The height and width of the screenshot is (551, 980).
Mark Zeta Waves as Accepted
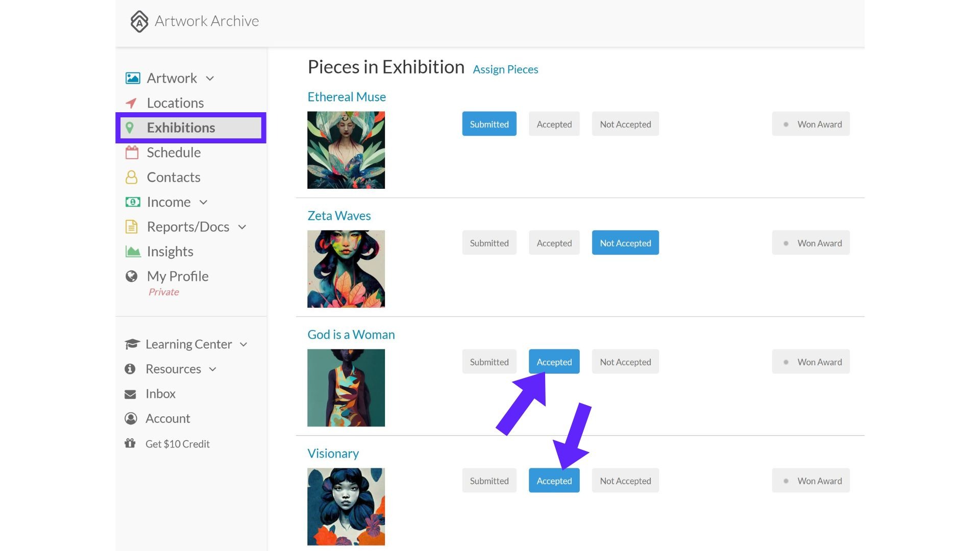click(x=554, y=243)
